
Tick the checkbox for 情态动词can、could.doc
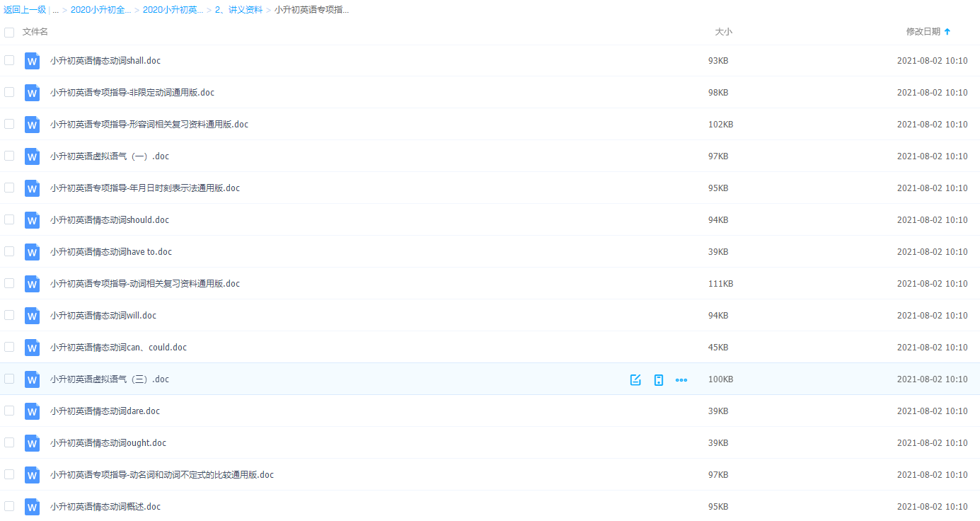point(9,347)
